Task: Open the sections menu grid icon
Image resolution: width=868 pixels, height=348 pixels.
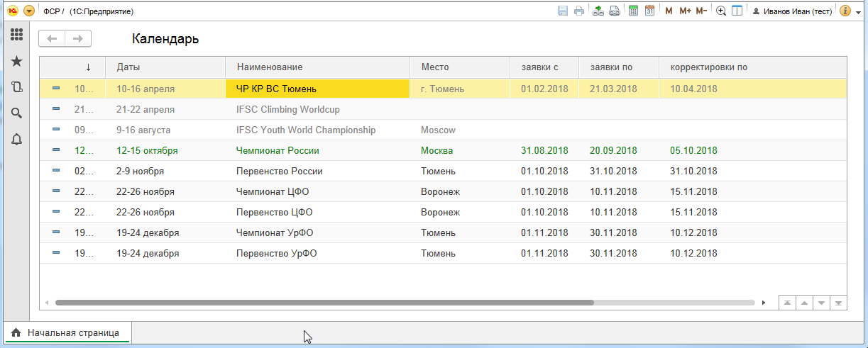Action: 16,34
